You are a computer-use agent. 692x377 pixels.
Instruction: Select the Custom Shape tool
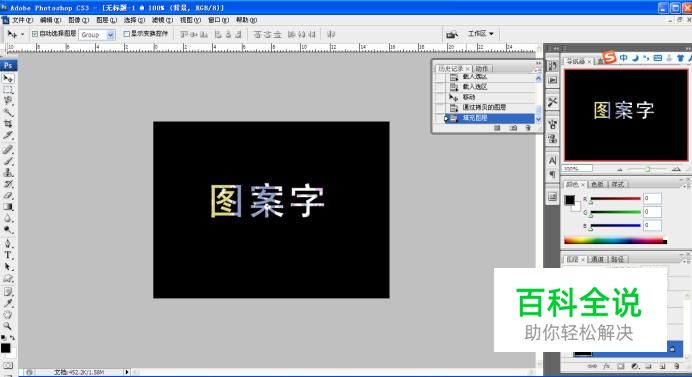click(x=8, y=278)
